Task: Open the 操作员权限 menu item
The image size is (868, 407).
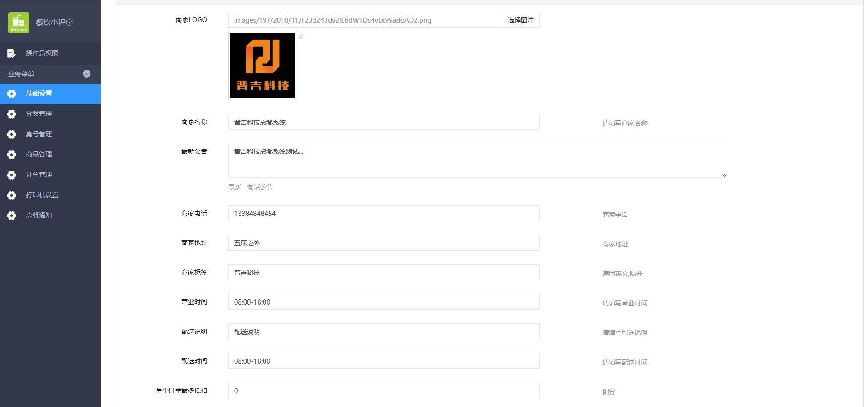Action: (x=50, y=53)
